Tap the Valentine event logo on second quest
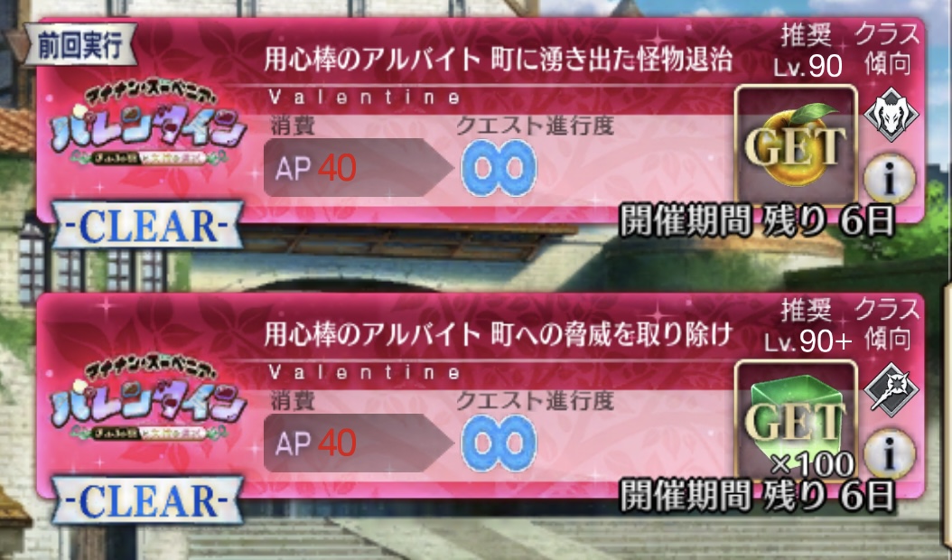The image size is (952, 560). (148, 397)
